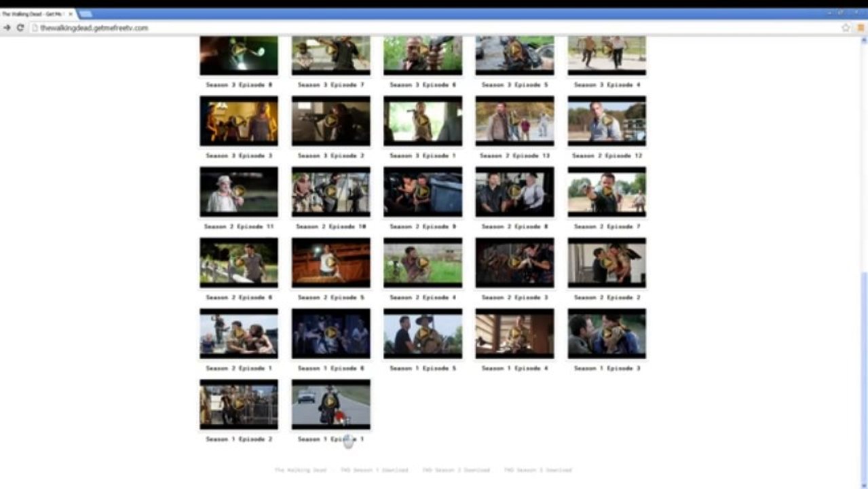Hit play icon on Season 3 Episode 7
The width and height of the screenshot is (868, 489).
[x=331, y=49]
